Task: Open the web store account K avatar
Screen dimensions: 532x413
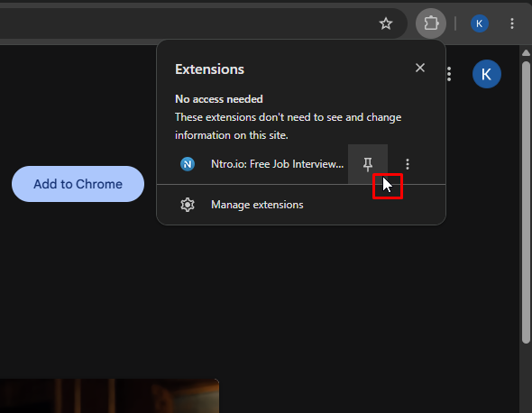Action: 486,74
